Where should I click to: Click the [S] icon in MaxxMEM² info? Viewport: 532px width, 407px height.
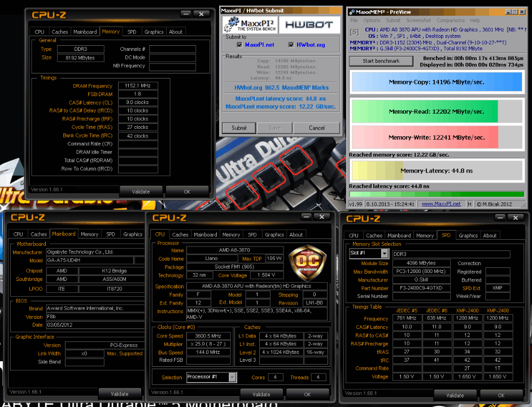coord(354,32)
